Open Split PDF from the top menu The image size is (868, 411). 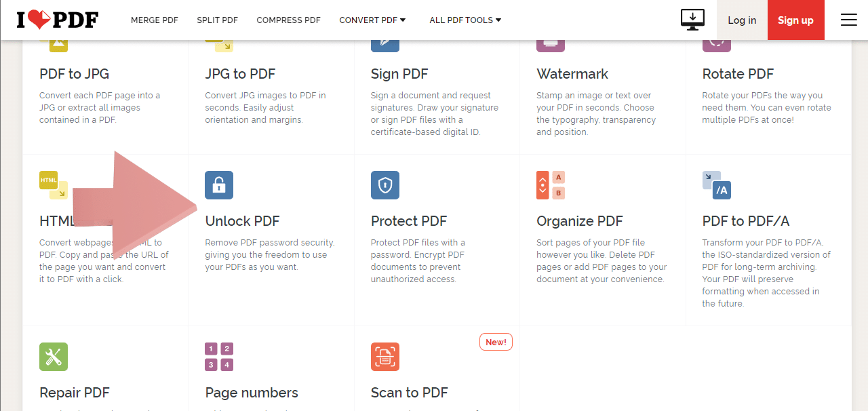click(x=218, y=20)
